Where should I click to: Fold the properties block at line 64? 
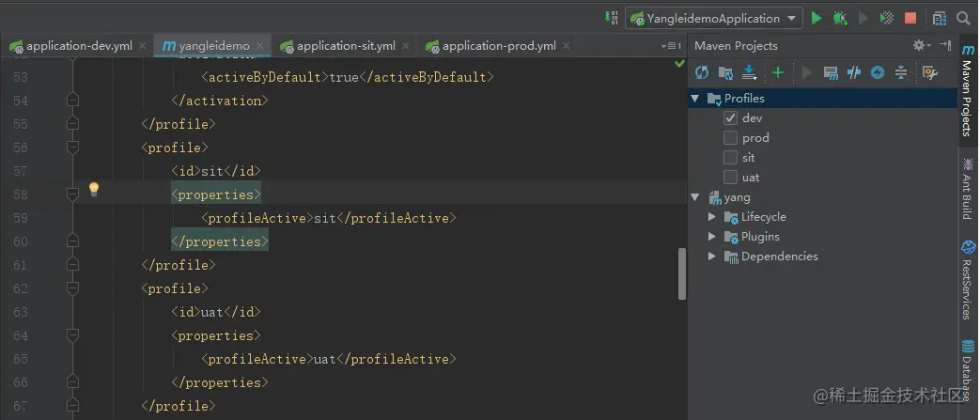click(72, 335)
